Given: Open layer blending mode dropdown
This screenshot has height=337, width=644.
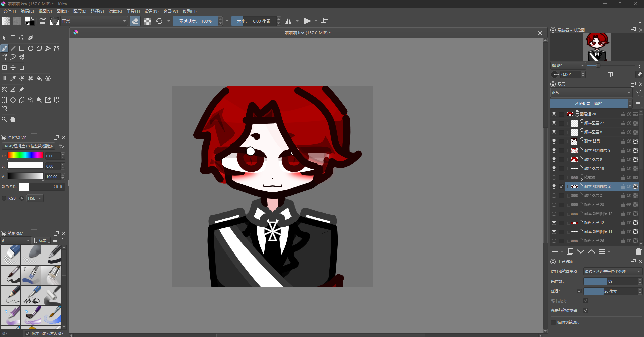Looking at the screenshot, I should 591,93.
